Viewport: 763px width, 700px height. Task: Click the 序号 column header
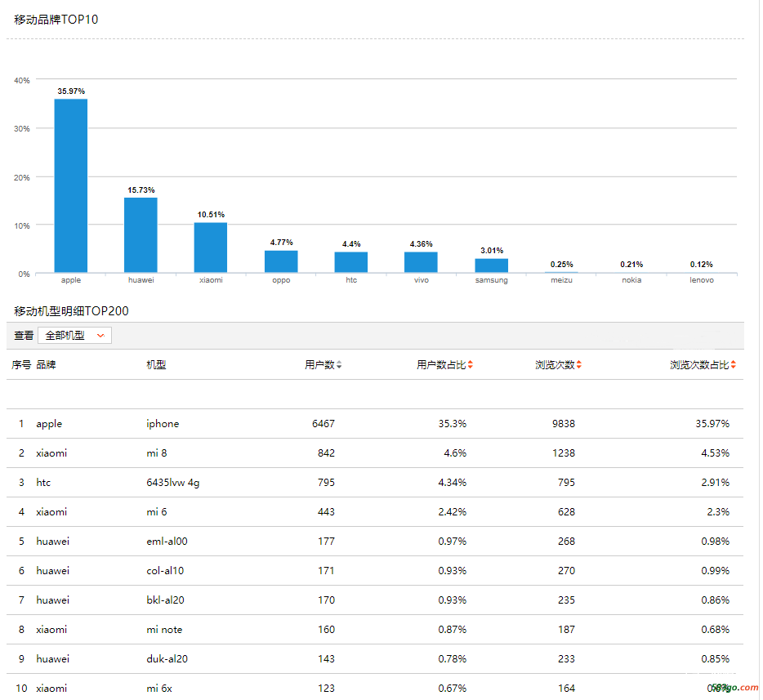21,364
